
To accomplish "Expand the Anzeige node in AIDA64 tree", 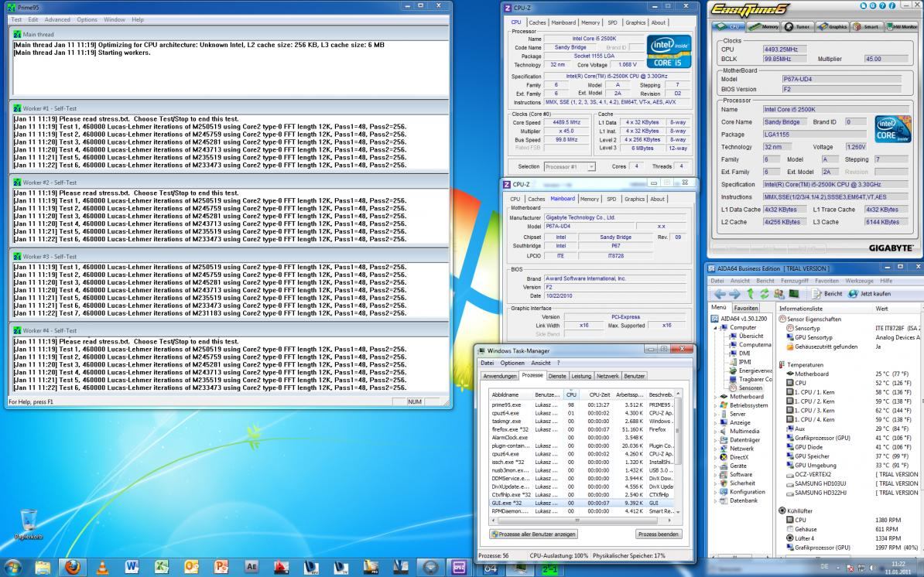I will click(x=716, y=423).
